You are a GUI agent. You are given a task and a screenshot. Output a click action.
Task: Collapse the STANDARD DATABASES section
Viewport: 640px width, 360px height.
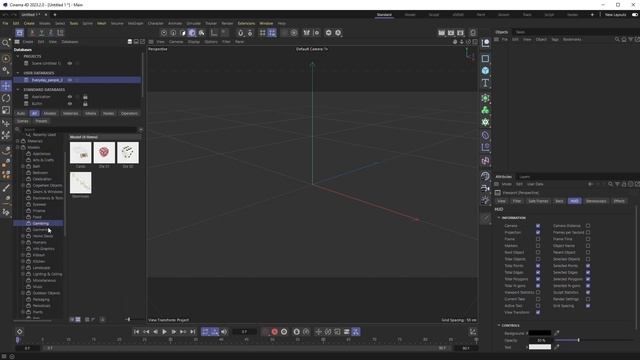point(18,89)
